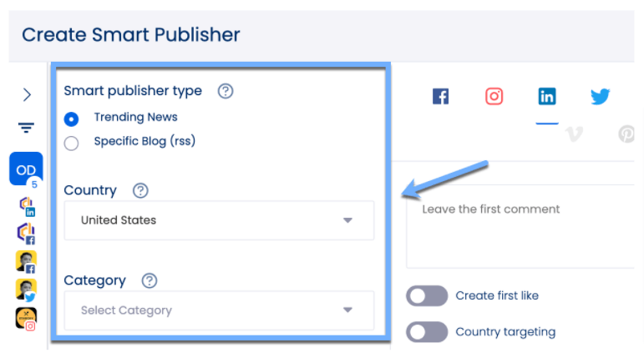
Task: Select the Facebook logo account in sidebar
Action: 26,234
